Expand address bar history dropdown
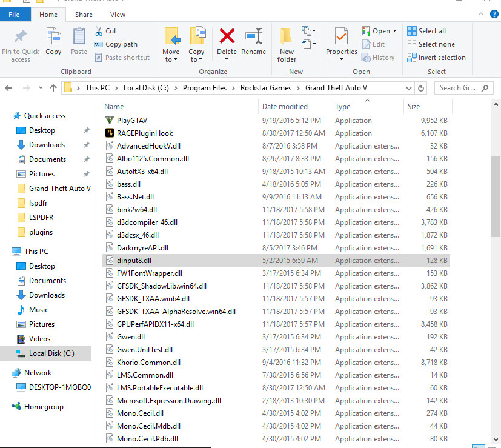The image size is (501, 448). click(409, 89)
